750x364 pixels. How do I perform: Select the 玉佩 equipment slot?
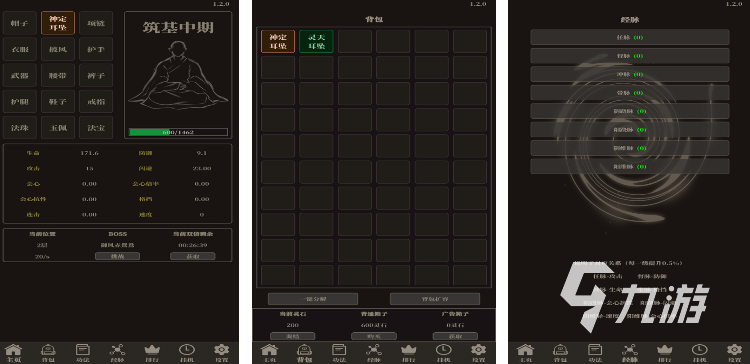[58, 128]
